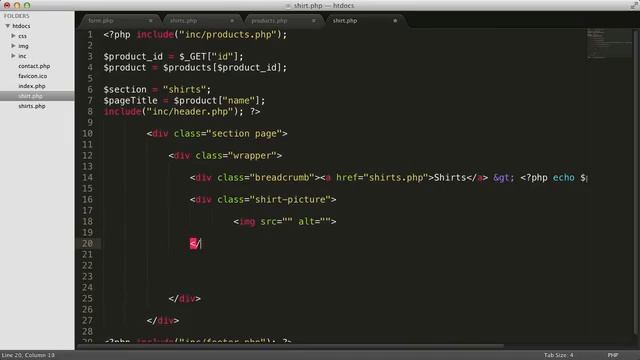The height and width of the screenshot is (360, 640).
Task: Click class="wrapper" div on line 12
Action: tap(225, 156)
